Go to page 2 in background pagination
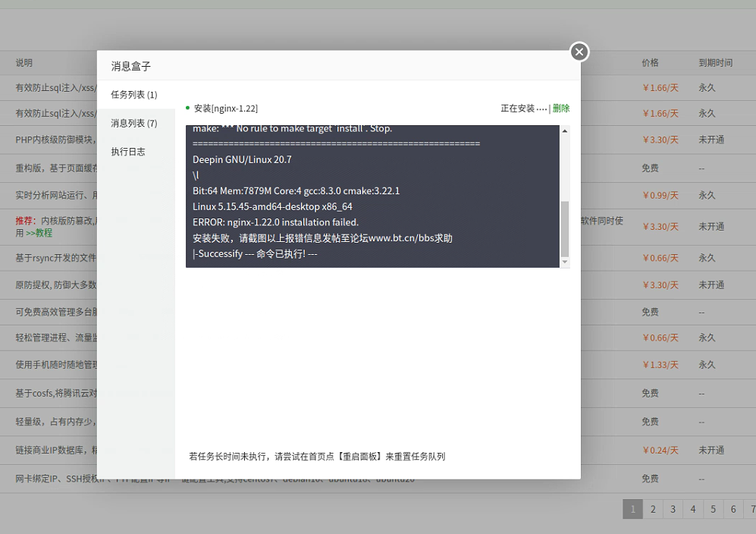 click(653, 509)
